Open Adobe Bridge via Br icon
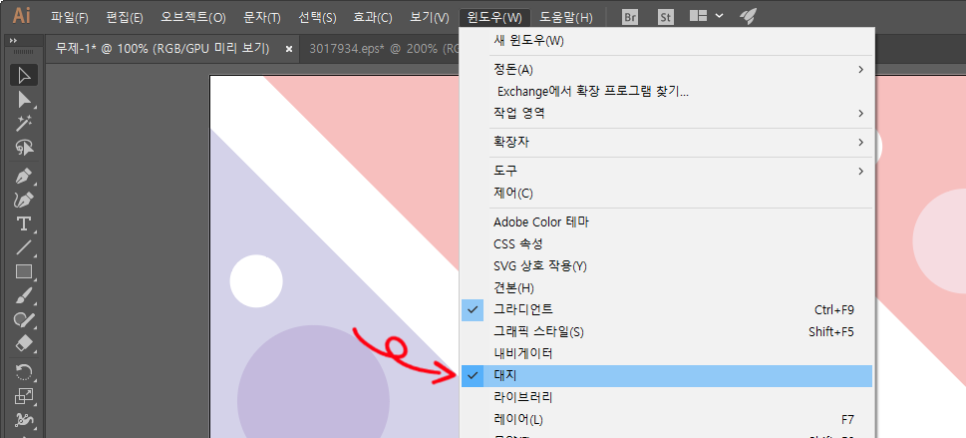 coord(630,17)
